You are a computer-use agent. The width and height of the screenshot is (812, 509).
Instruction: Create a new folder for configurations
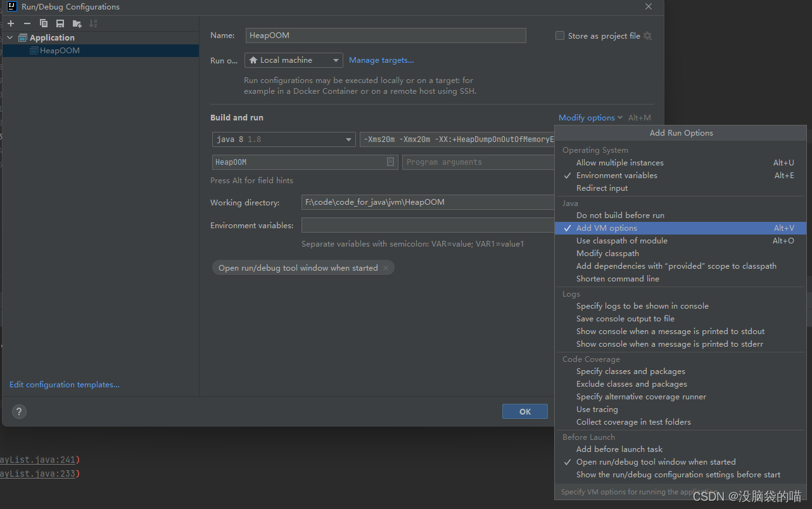pyautogui.click(x=77, y=23)
